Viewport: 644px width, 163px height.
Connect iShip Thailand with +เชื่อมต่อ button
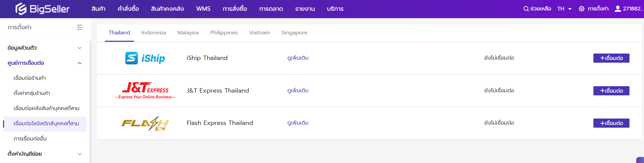pyautogui.click(x=611, y=58)
